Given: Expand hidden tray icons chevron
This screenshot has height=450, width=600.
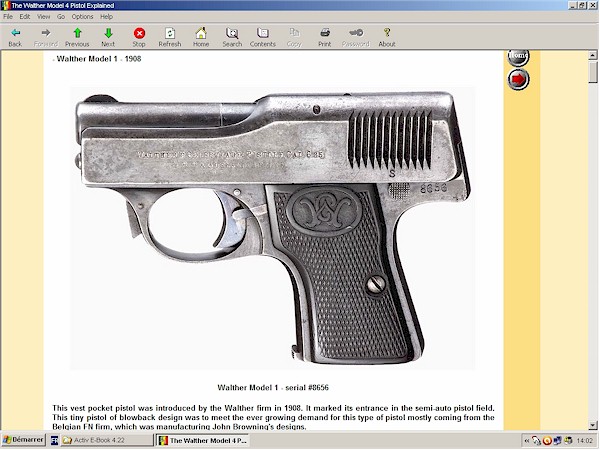Looking at the screenshot, I should pos(527,441).
